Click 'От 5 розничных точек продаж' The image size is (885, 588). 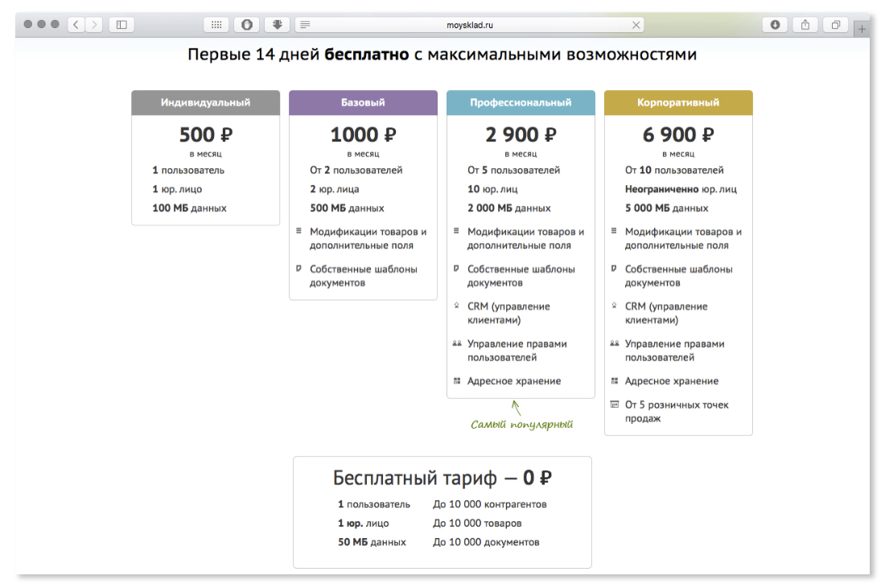[676, 411]
